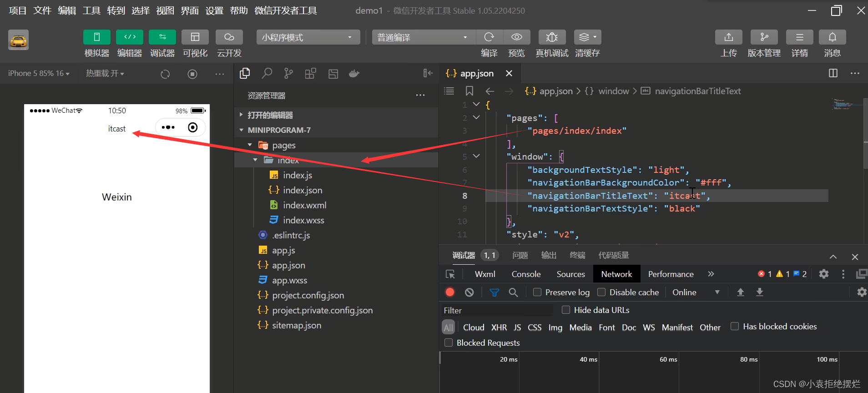Open 版本管理 version control
The image size is (868, 393).
pyautogui.click(x=764, y=37)
